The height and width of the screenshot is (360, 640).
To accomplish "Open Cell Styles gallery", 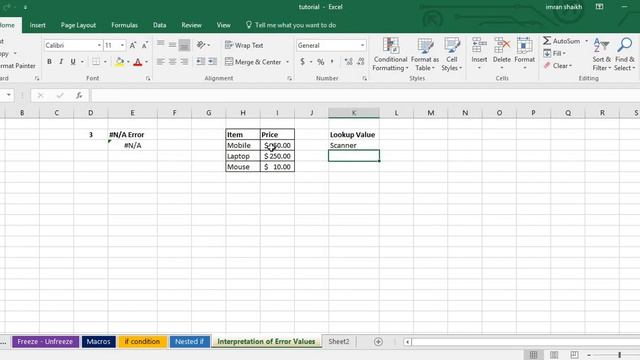I will point(451,54).
